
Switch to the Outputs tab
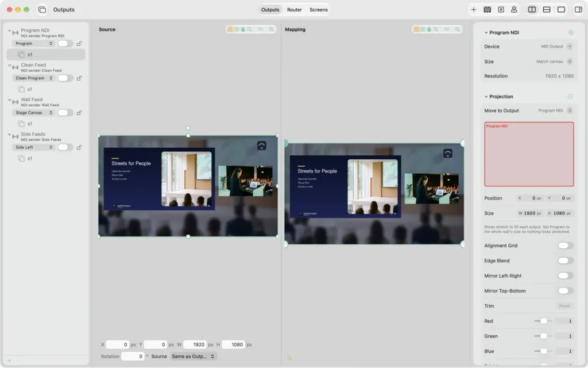pyautogui.click(x=270, y=10)
